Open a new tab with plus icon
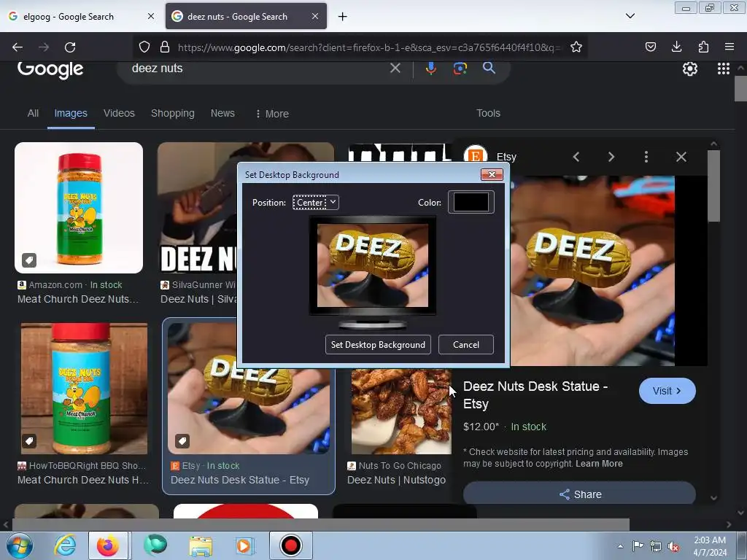 [x=343, y=17]
